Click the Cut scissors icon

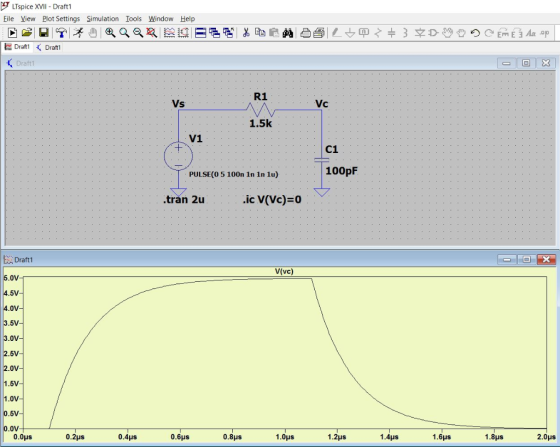click(x=246, y=33)
